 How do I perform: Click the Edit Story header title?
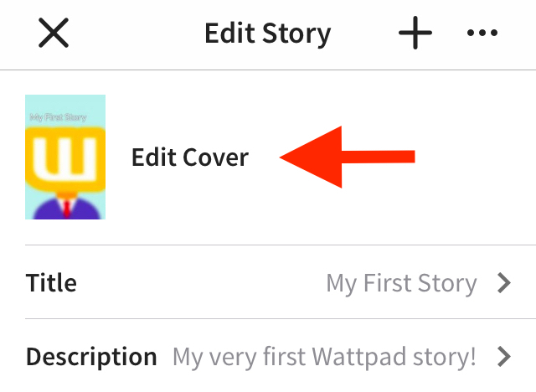tap(268, 34)
